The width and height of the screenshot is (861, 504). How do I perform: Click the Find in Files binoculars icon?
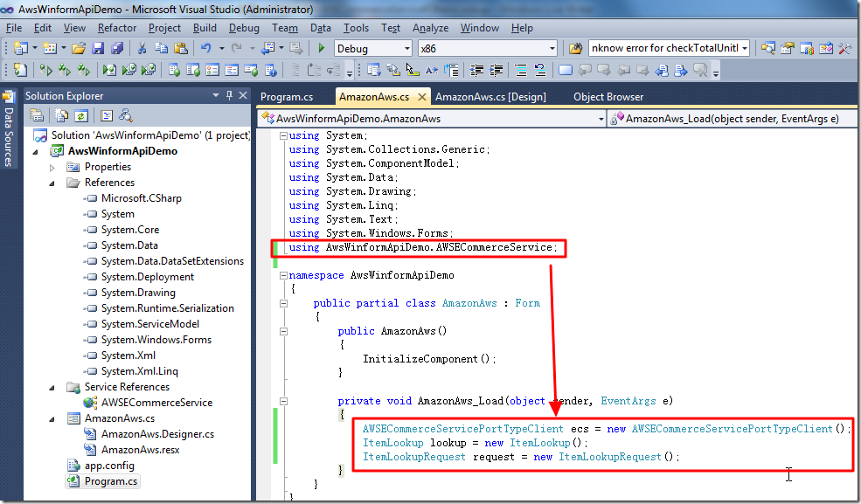point(575,48)
